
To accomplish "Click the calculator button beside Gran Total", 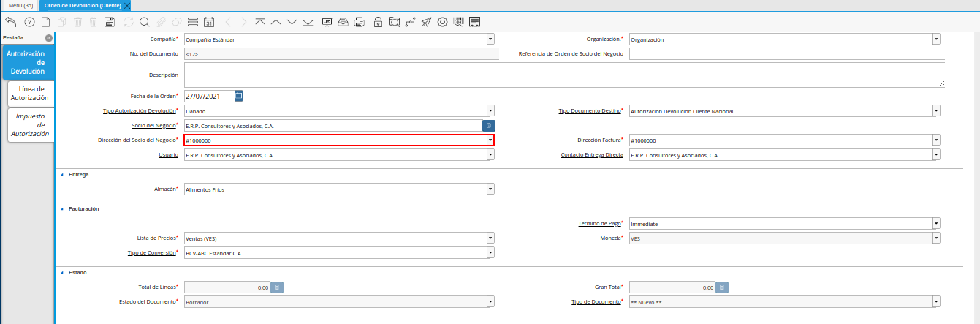I will tap(721, 287).
